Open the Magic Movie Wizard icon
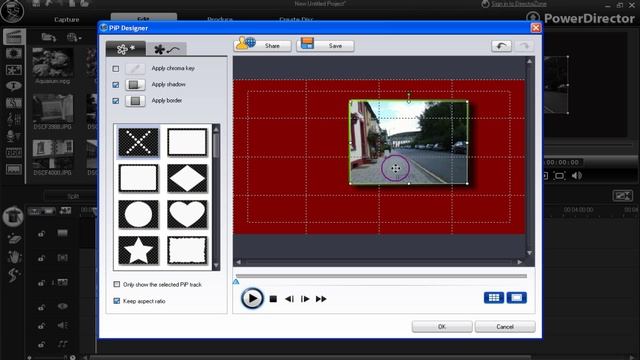Image resolution: width=640 pixels, height=360 pixels. pyautogui.click(x=13, y=216)
